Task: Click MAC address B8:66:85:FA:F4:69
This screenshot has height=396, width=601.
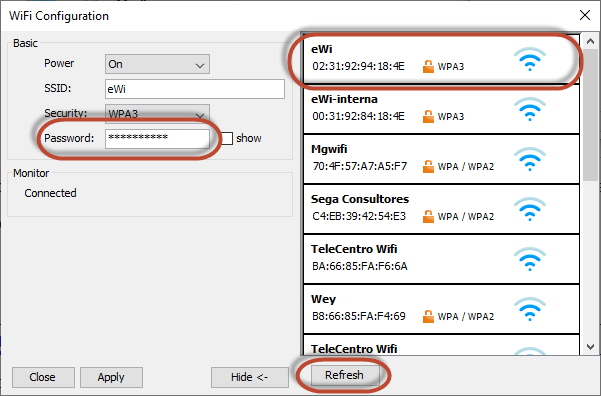Action: 359,316
